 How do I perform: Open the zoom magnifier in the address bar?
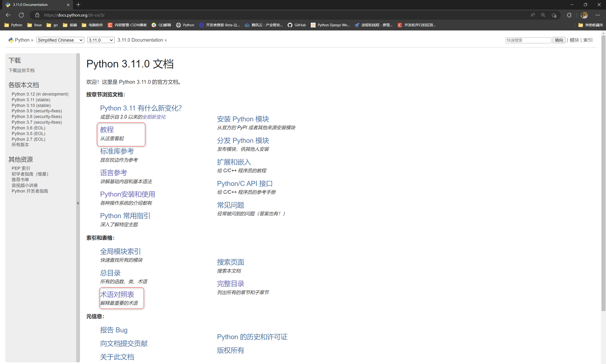pyautogui.click(x=543, y=15)
